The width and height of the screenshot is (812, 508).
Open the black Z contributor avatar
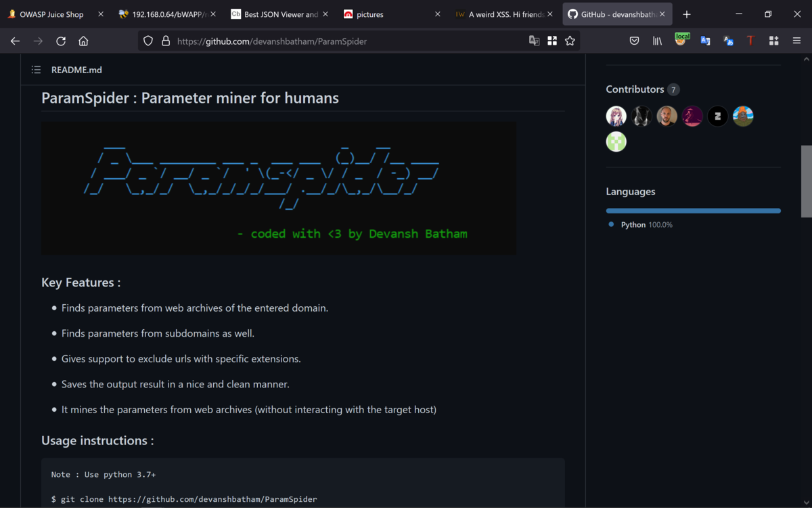(717, 117)
